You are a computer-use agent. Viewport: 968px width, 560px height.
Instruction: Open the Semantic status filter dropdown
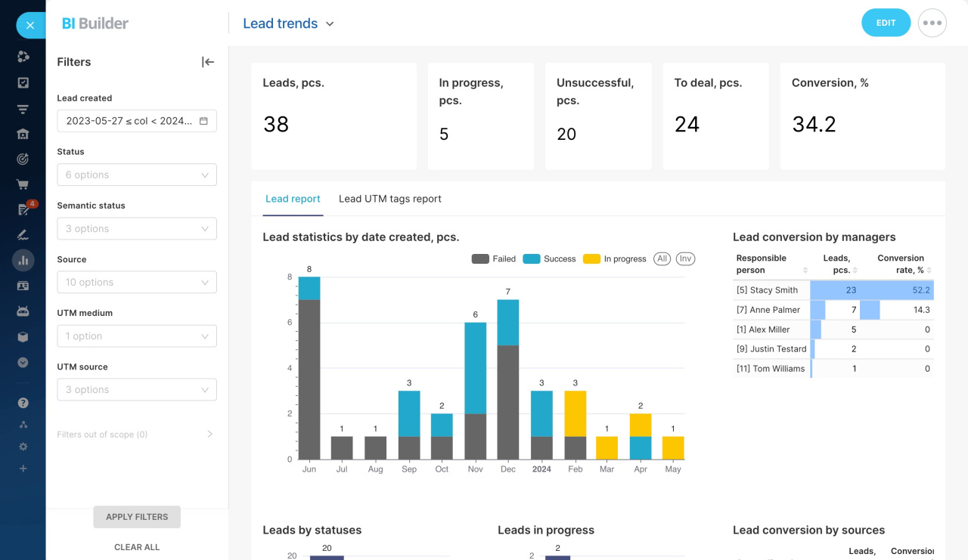[x=137, y=228]
